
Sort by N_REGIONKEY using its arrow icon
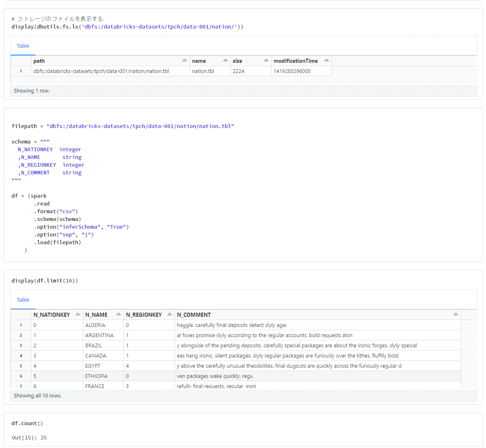pyautogui.click(x=170, y=314)
